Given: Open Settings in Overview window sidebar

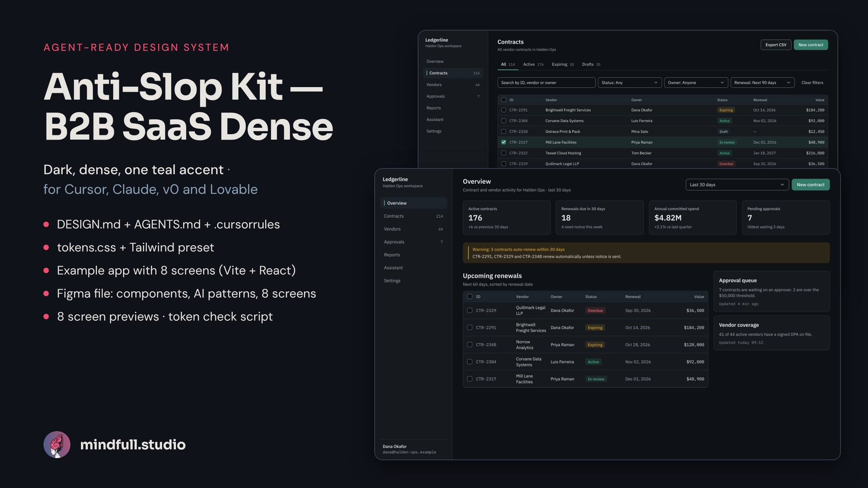Looking at the screenshot, I should (413, 281).
